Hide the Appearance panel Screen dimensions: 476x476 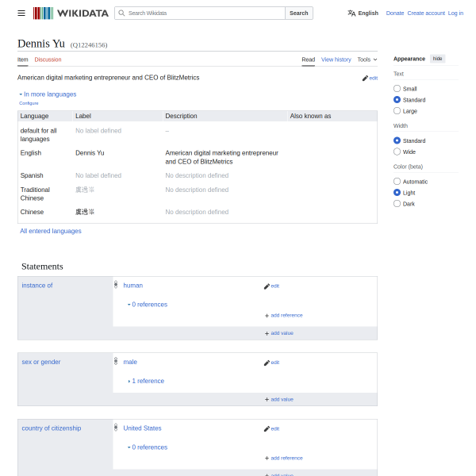(437, 59)
